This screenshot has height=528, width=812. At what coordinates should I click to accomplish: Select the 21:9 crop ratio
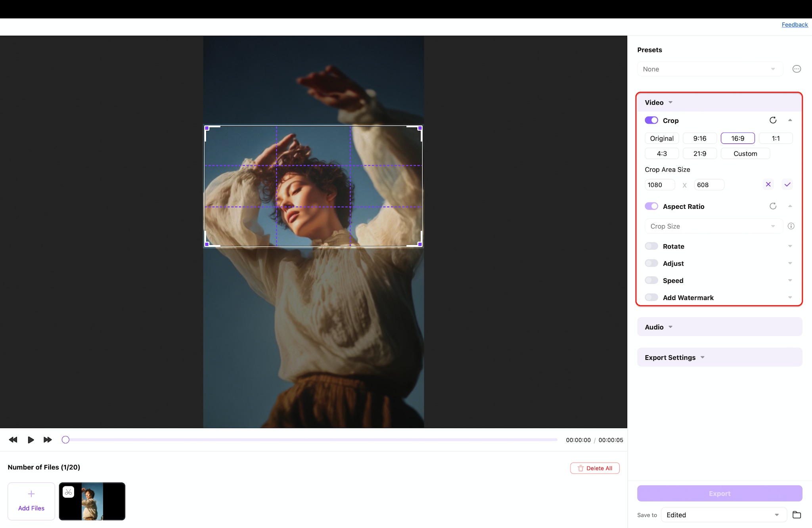coord(700,153)
